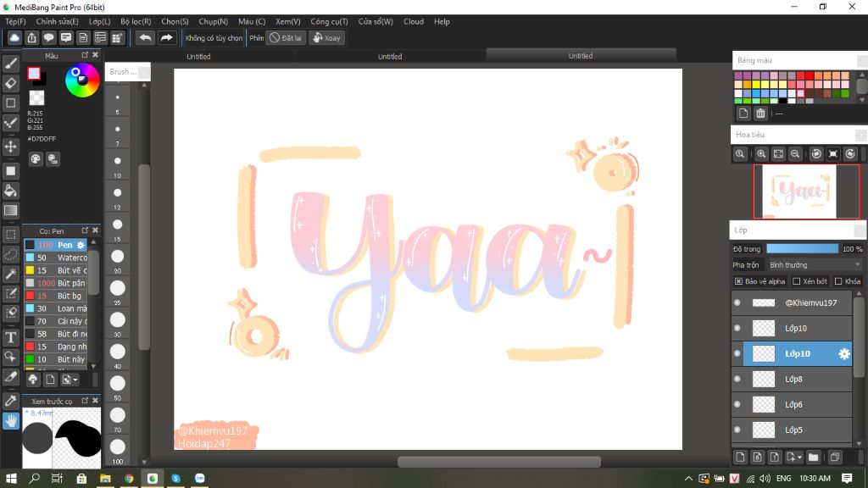Image resolution: width=868 pixels, height=488 pixels.
Task: Click the export/share icon in toolbar
Action: [x=31, y=37]
